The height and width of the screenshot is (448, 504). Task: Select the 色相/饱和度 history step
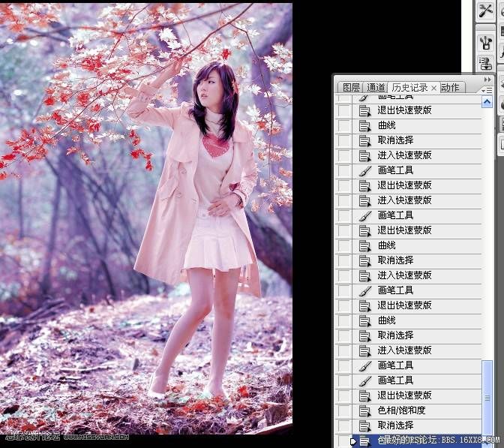click(x=417, y=410)
